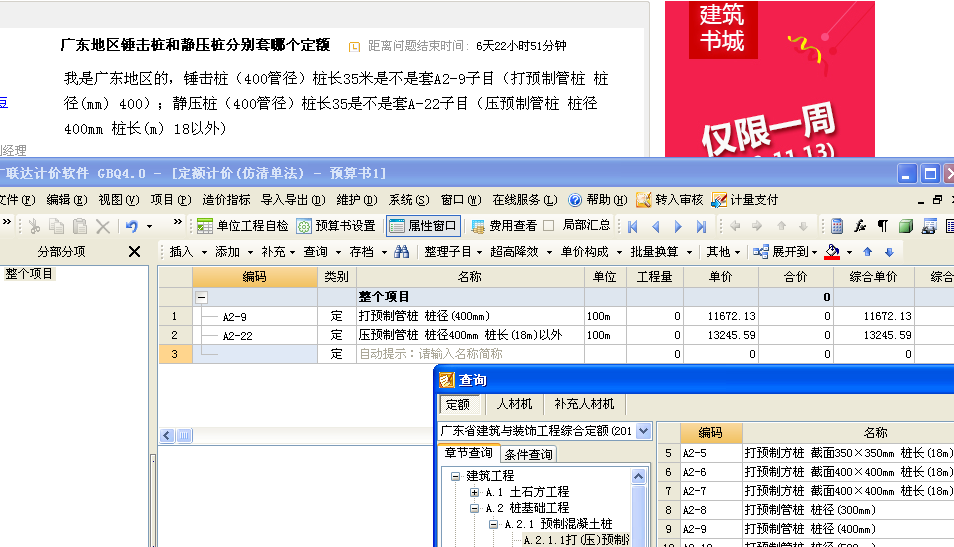Click the fx formula icon
Viewport: 954px width, 547px height.
860,226
